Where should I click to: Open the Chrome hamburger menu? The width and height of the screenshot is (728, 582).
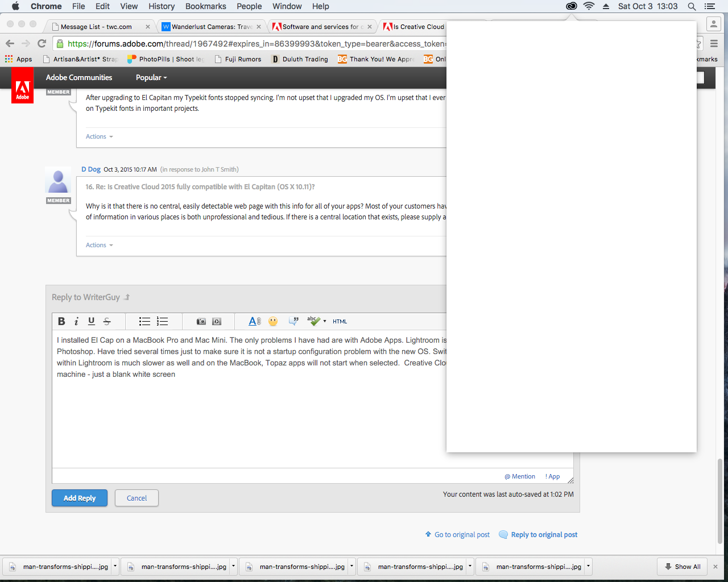pos(714,43)
